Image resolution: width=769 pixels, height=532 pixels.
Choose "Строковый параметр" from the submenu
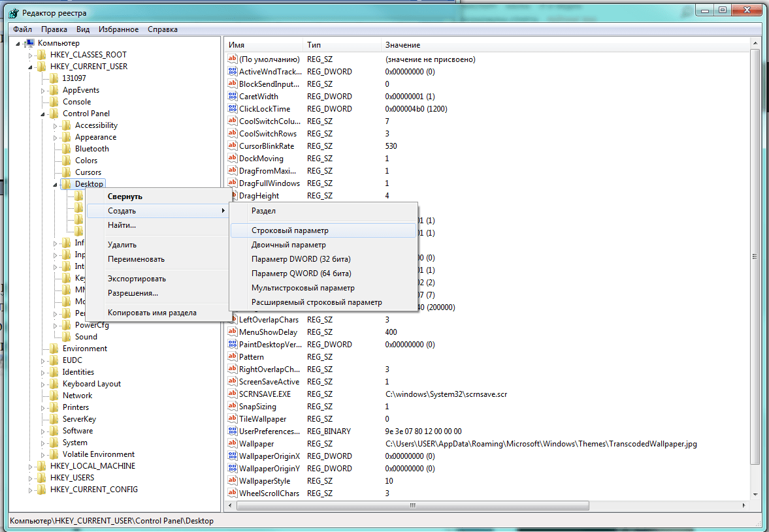pyautogui.click(x=290, y=230)
